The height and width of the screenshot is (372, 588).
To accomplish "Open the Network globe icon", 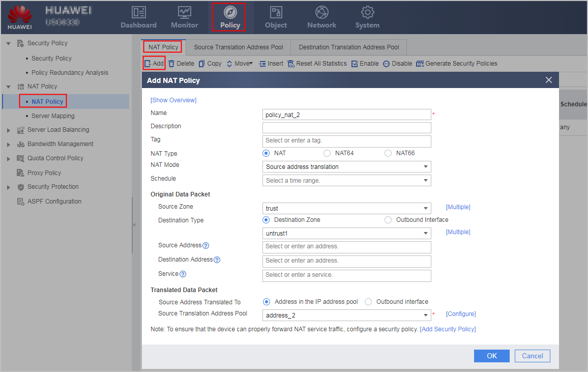I will click(322, 12).
